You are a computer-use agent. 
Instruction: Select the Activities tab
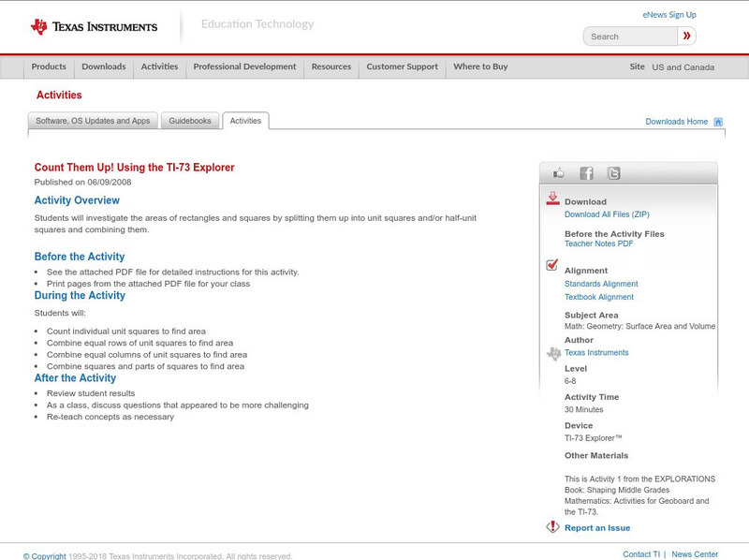[x=245, y=121]
